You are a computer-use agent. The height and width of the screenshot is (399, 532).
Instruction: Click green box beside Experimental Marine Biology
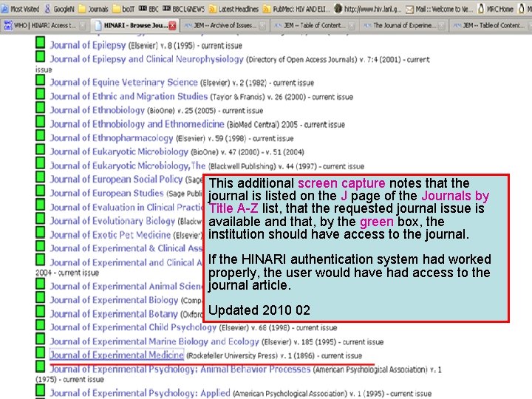(x=41, y=338)
